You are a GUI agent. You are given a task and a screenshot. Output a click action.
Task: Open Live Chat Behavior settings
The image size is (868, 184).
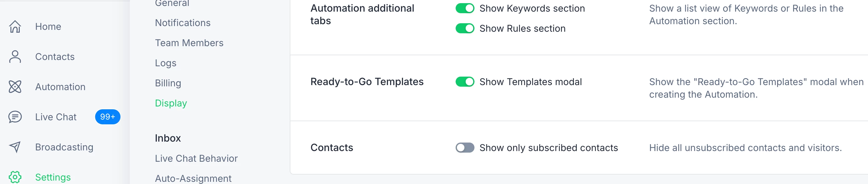[x=196, y=158]
